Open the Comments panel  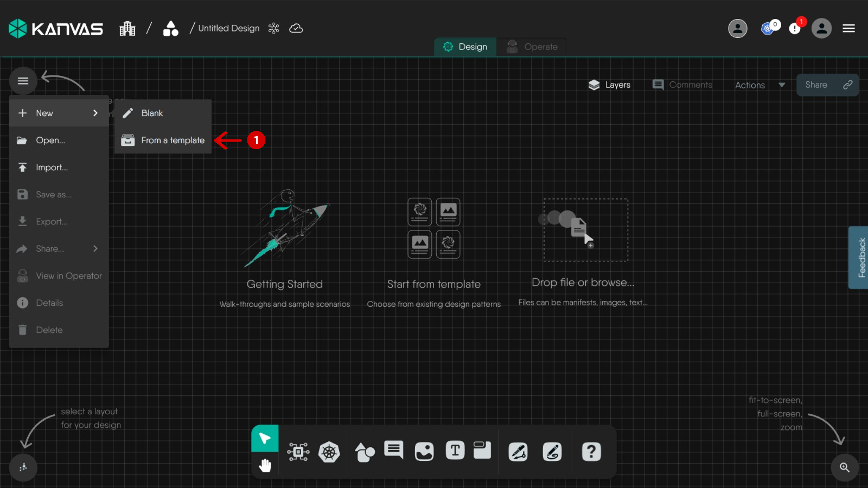point(682,85)
